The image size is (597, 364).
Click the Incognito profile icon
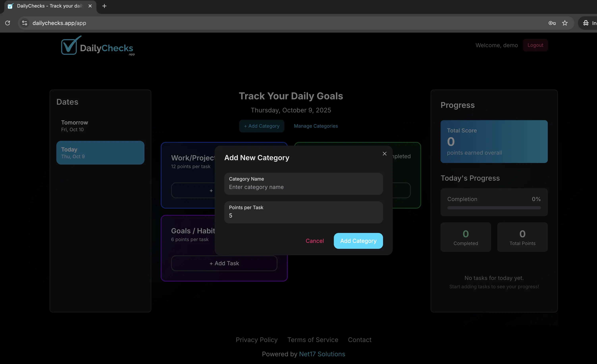tap(586, 23)
